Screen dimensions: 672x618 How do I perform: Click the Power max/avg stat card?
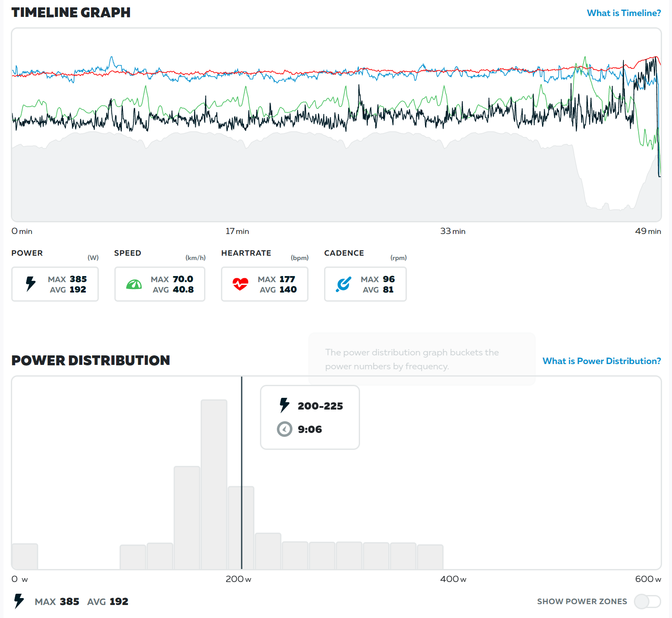[55, 284]
